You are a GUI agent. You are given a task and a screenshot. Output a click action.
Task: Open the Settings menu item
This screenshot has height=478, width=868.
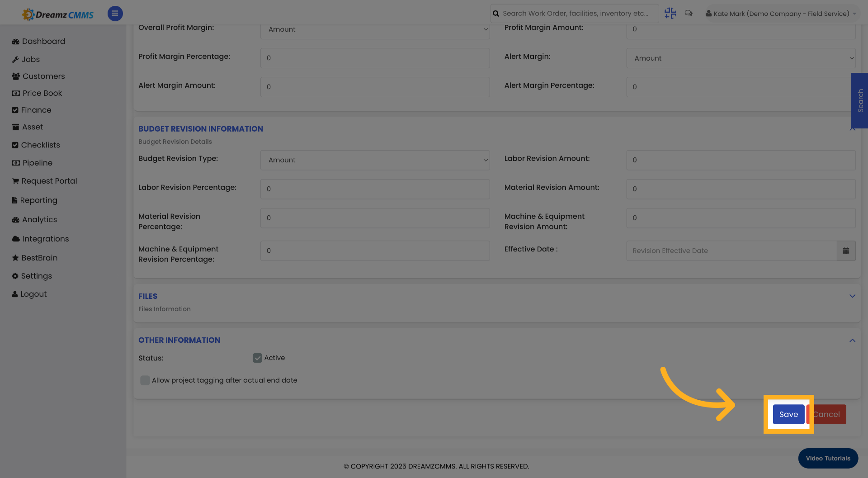click(x=15, y=276)
